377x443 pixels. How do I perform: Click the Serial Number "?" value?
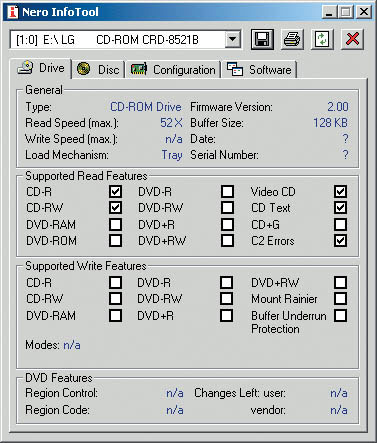pos(345,154)
